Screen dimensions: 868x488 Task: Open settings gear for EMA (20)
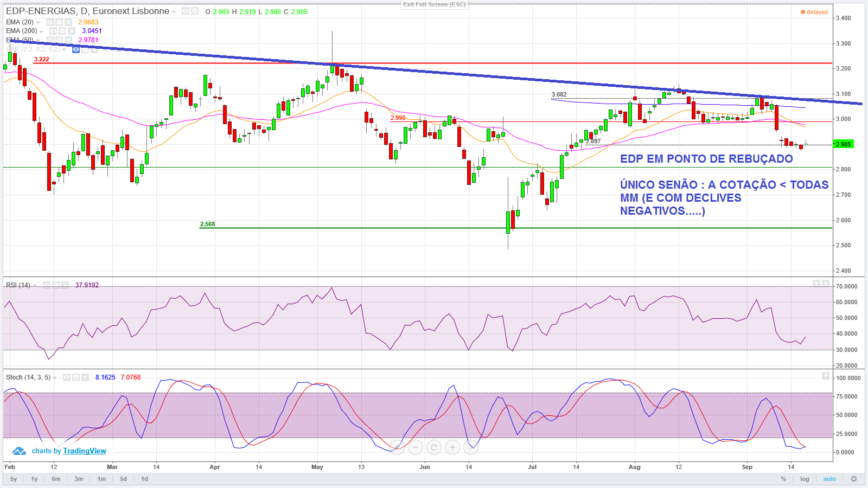point(59,22)
